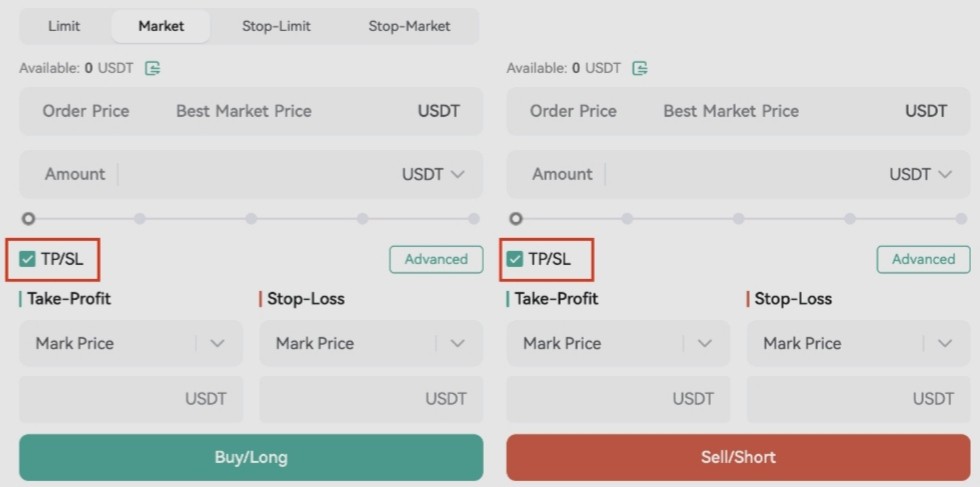Open the Stop-Market order tab
Screen dimensions: 980x487
click(x=409, y=26)
